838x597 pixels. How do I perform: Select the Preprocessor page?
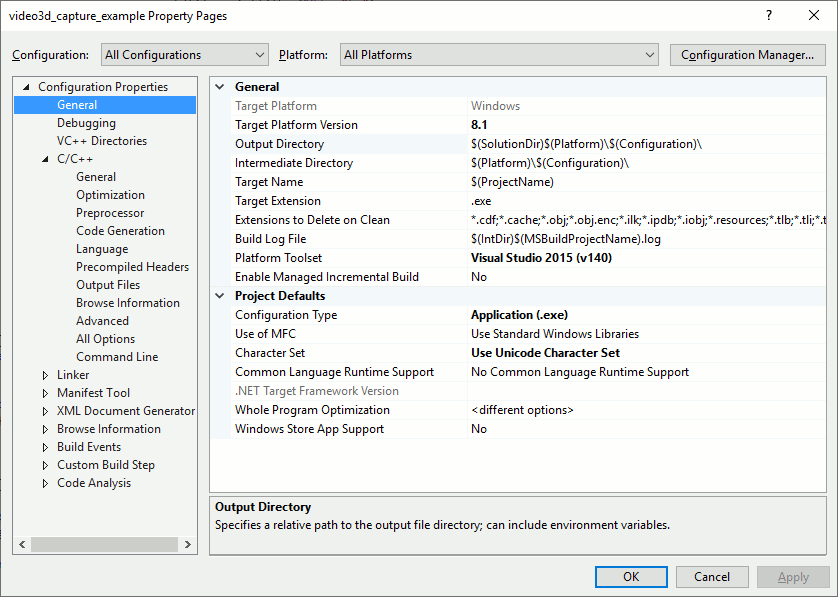pyautogui.click(x=110, y=212)
